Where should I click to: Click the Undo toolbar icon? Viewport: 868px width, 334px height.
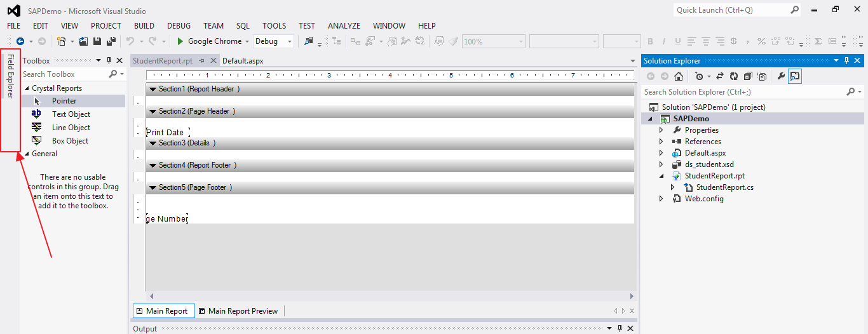click(x=130, y=41)
